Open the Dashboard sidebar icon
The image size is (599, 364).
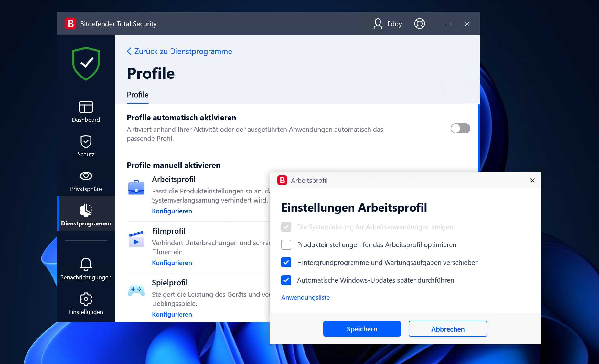pyautogui.click(x=85, y=107)
